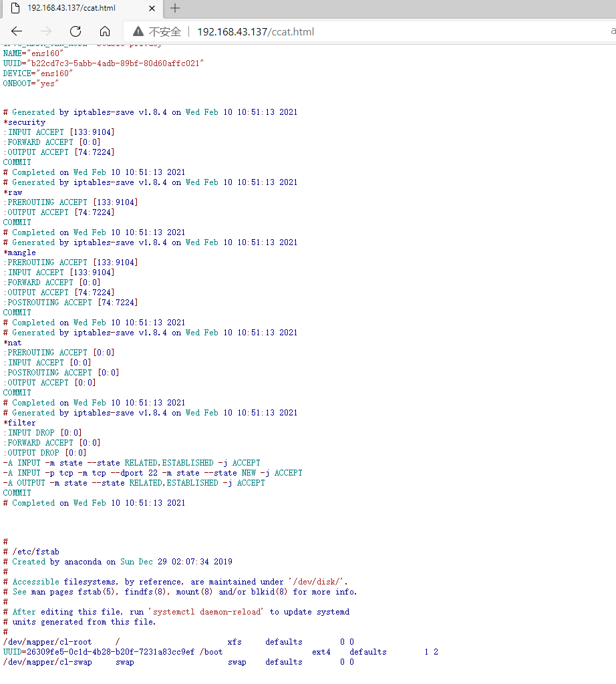
Task: Click the browser back arrow
Action: [17, 31]
